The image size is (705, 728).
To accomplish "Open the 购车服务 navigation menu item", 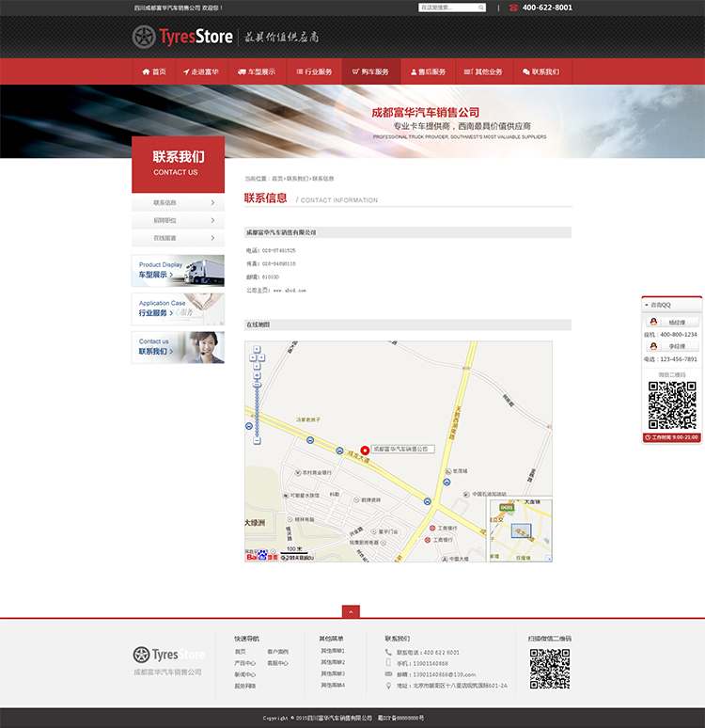I will point(369,71).
